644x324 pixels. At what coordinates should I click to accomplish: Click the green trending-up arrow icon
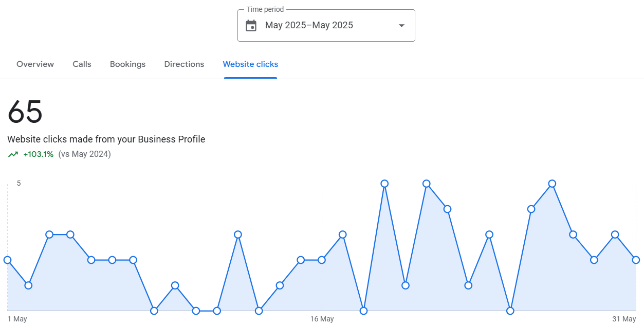tap(13, 154)
